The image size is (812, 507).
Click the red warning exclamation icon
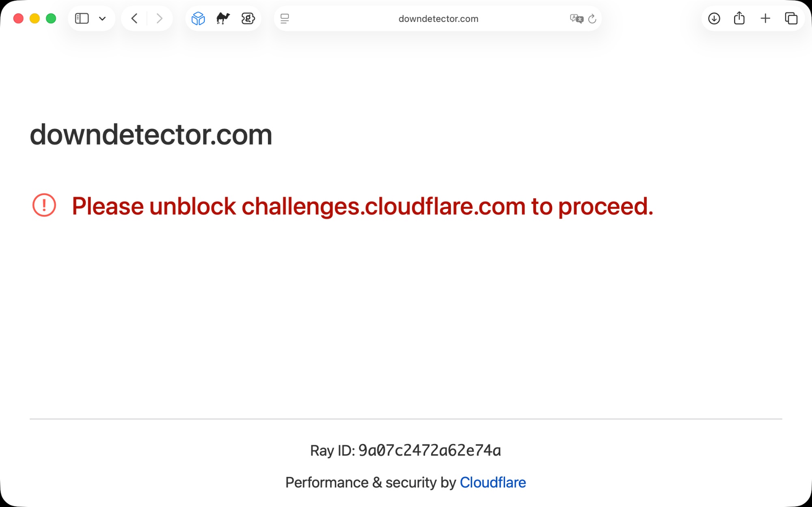44,205
